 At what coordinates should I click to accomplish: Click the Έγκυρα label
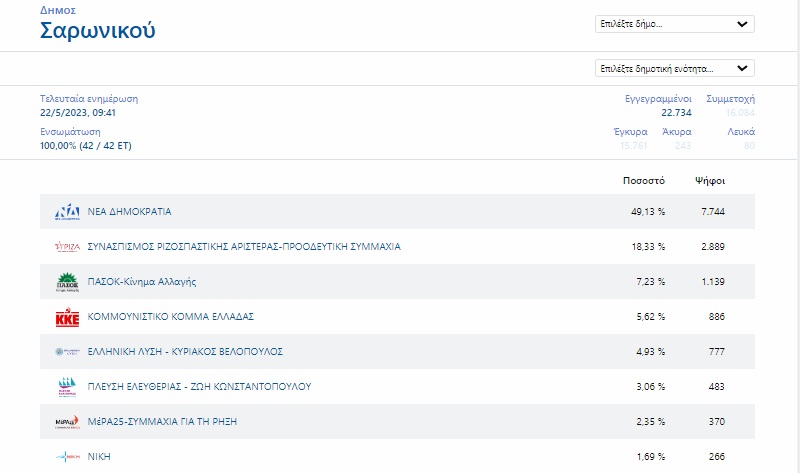pyautogui.click(x=630, y=132)
